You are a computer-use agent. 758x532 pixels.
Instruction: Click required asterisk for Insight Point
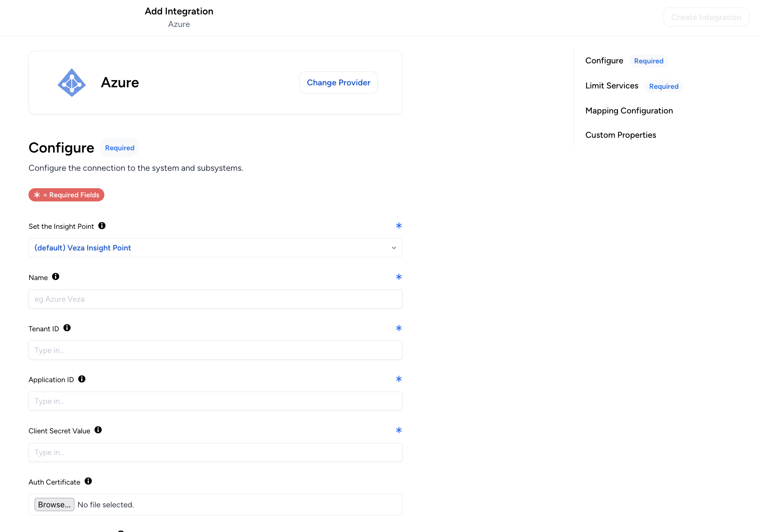click(399, 226)
